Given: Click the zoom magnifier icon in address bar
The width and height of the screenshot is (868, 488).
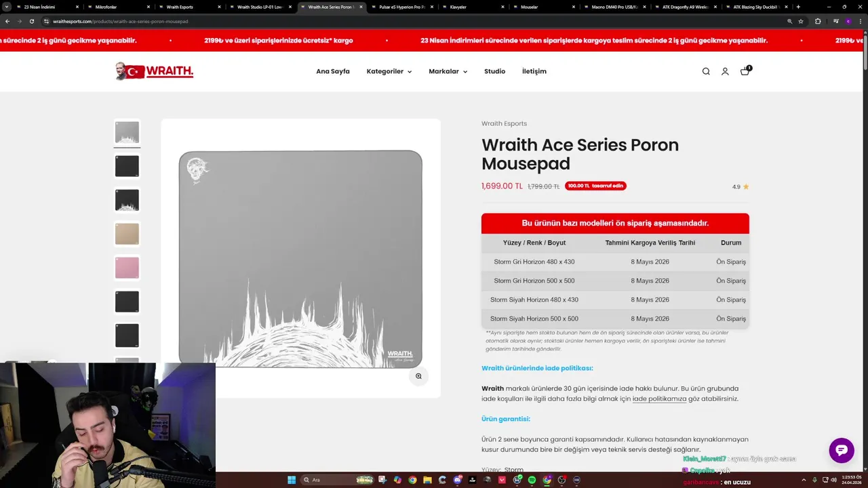Looking at the screenshot, I should [x=789, y=21].
